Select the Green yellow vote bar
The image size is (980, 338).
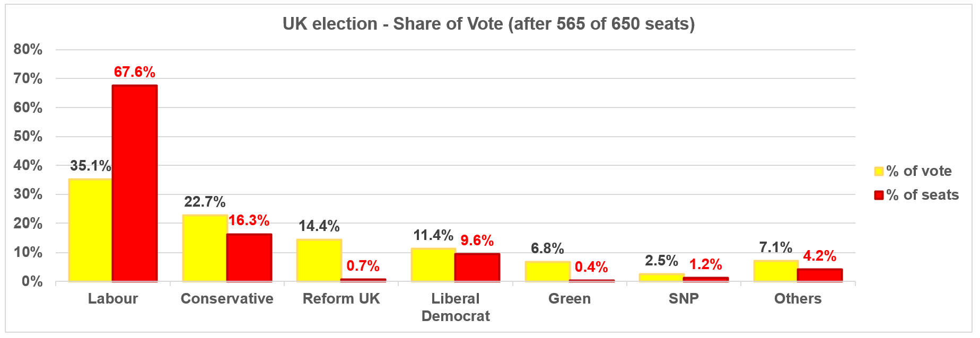[547, 271]
